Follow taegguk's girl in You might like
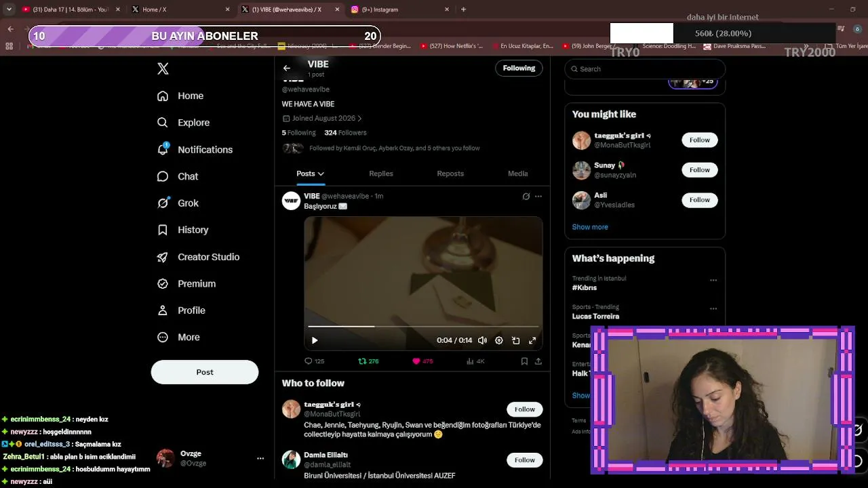The width and height of the screenshot is (868, 488). tap(700, 140)
